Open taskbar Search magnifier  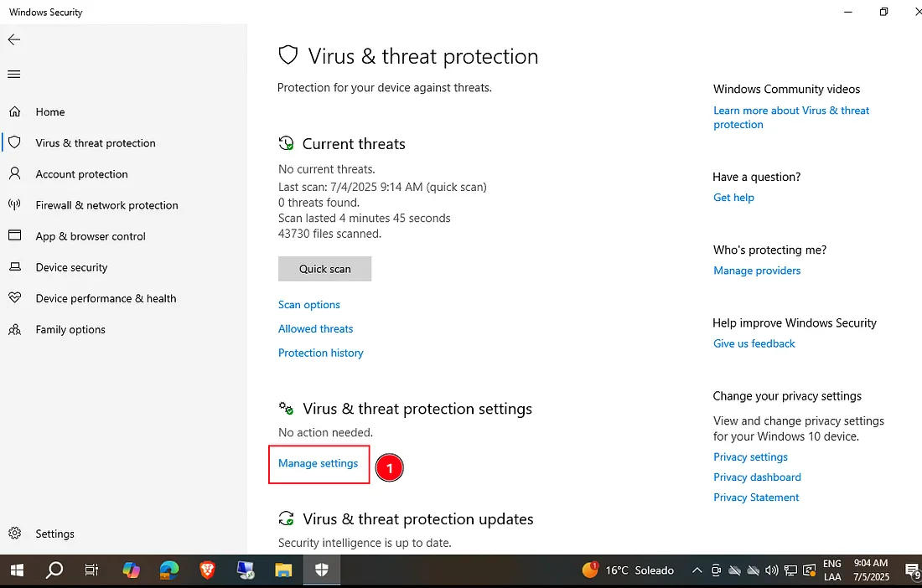[x=54, y=570]
